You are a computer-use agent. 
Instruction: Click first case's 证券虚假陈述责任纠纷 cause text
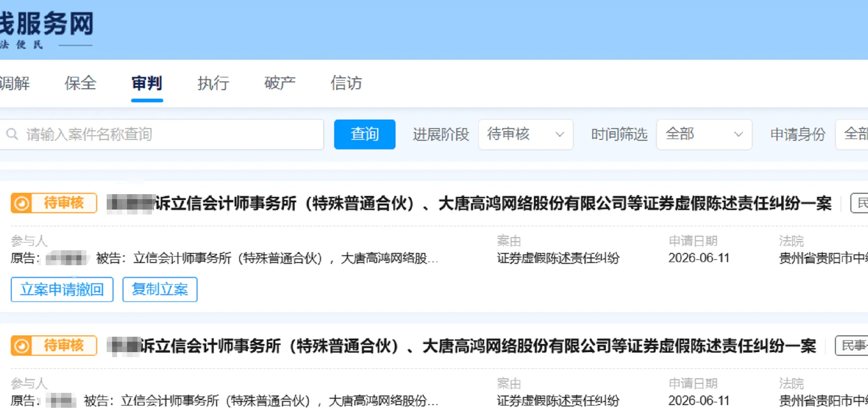pyautogui.click(x=558, y=258)
